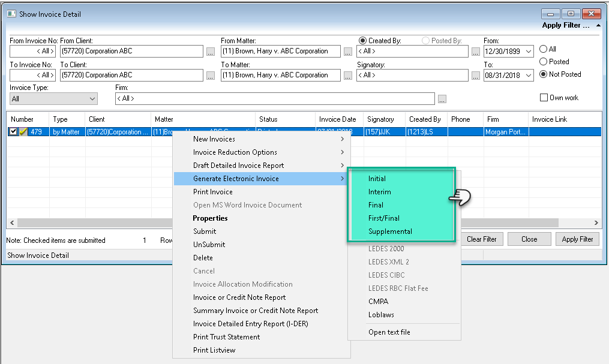Open the Created By lookup ellipsis button
The height and width of the screenshot is (364, 609).
coord(476,52)
